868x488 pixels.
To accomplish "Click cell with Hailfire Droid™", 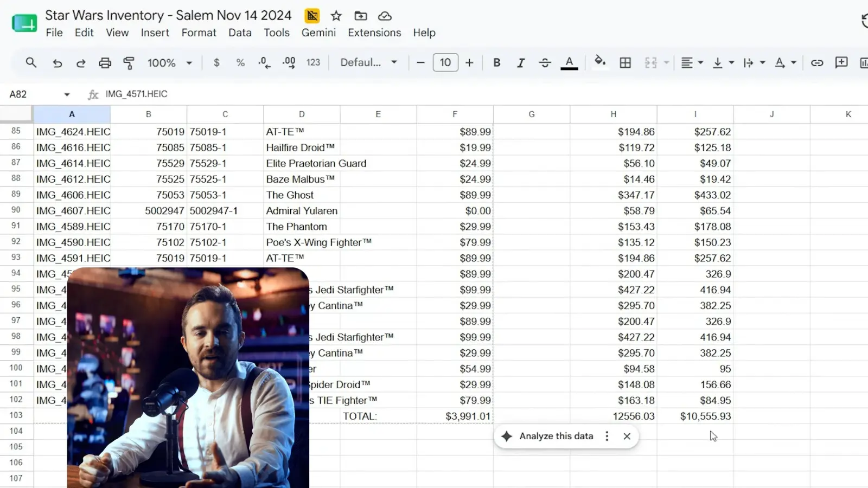I will click(302, 147).
